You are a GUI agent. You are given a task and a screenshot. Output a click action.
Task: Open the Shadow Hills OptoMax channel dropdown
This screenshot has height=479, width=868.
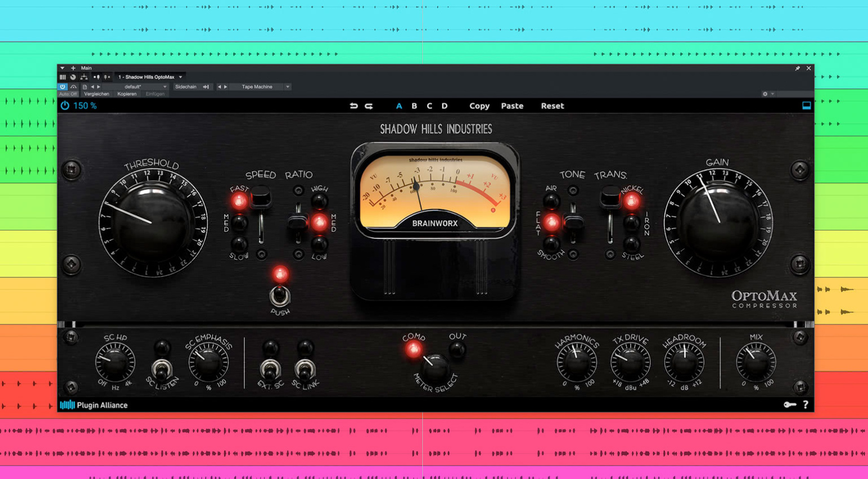(150, 76)
